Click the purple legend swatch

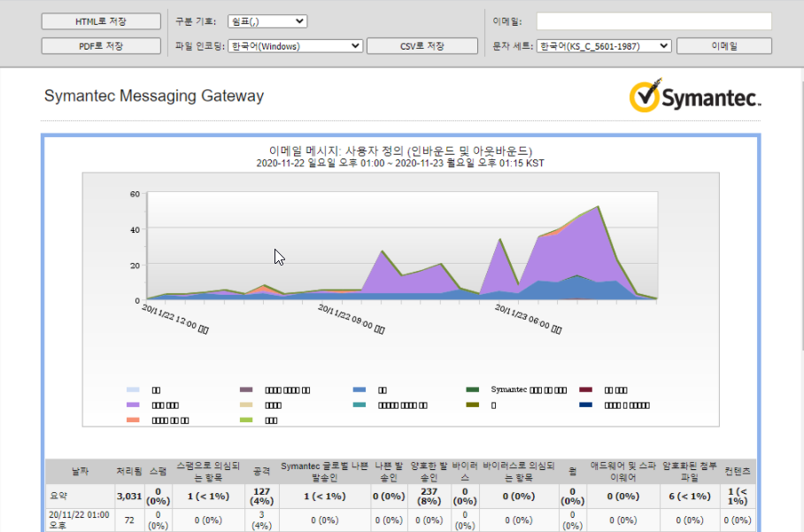(133, 405)
